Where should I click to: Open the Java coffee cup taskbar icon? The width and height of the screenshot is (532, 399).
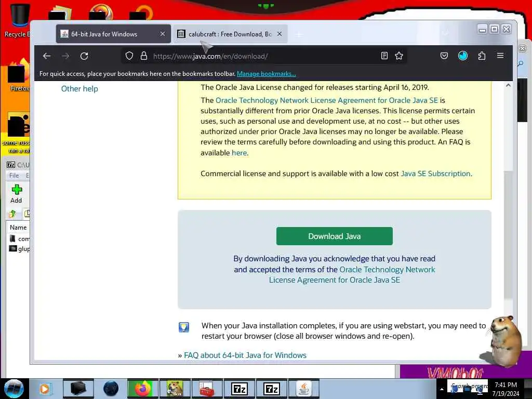click(x=303, y=389)
